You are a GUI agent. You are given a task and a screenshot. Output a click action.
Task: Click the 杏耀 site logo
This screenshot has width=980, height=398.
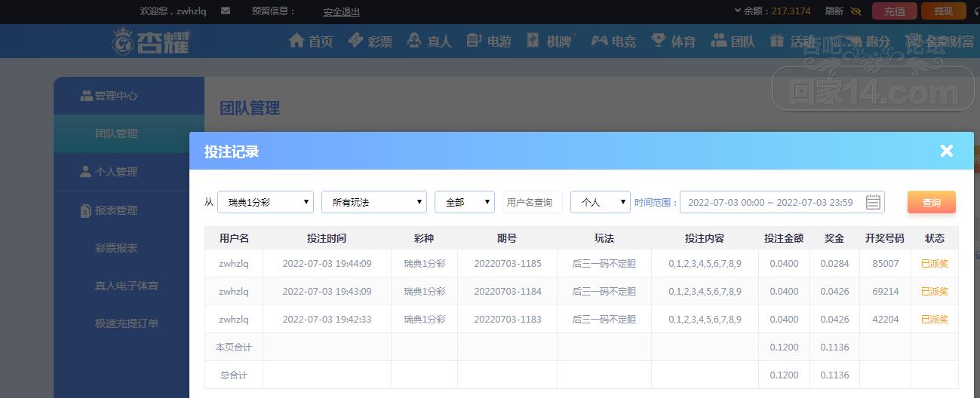click(150, 41)
